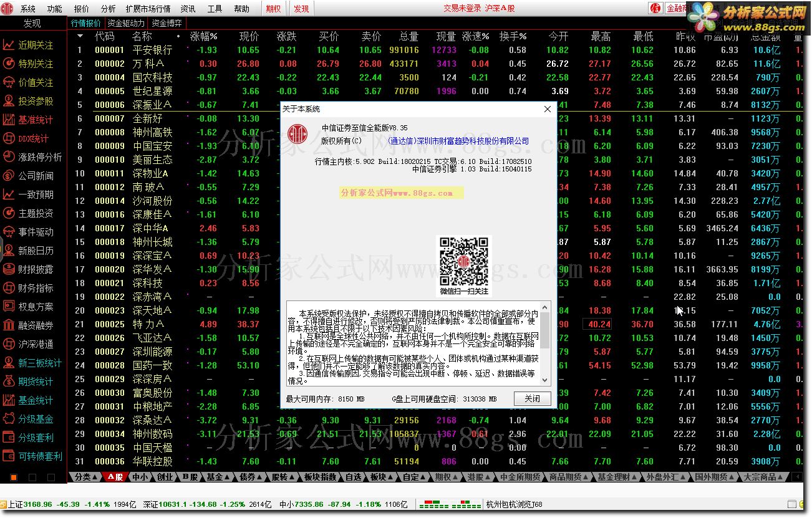The width and height of the screenshot is (812, 518).
Task: Select the 创业 bottom tab
Action: point(165,477)
